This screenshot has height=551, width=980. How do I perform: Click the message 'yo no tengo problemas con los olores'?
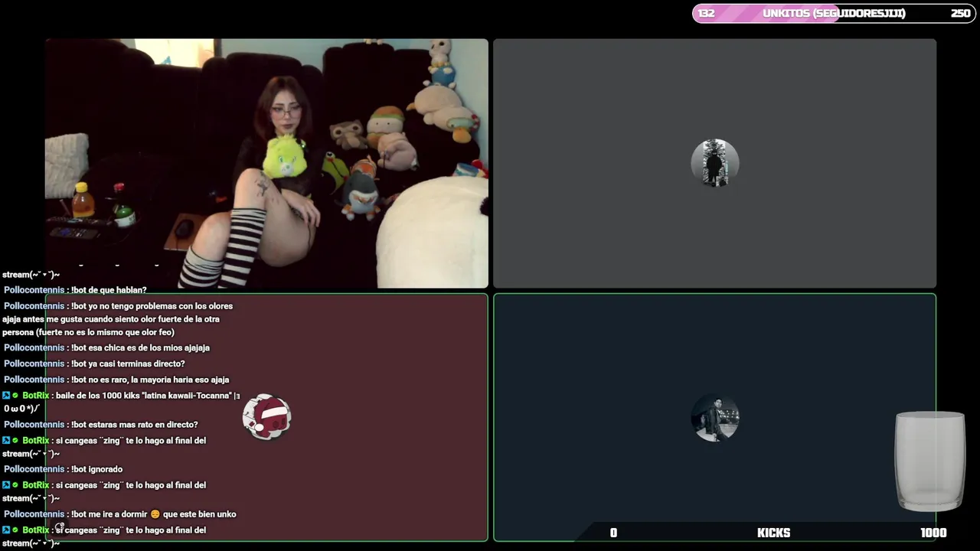[x=118, y=319]
